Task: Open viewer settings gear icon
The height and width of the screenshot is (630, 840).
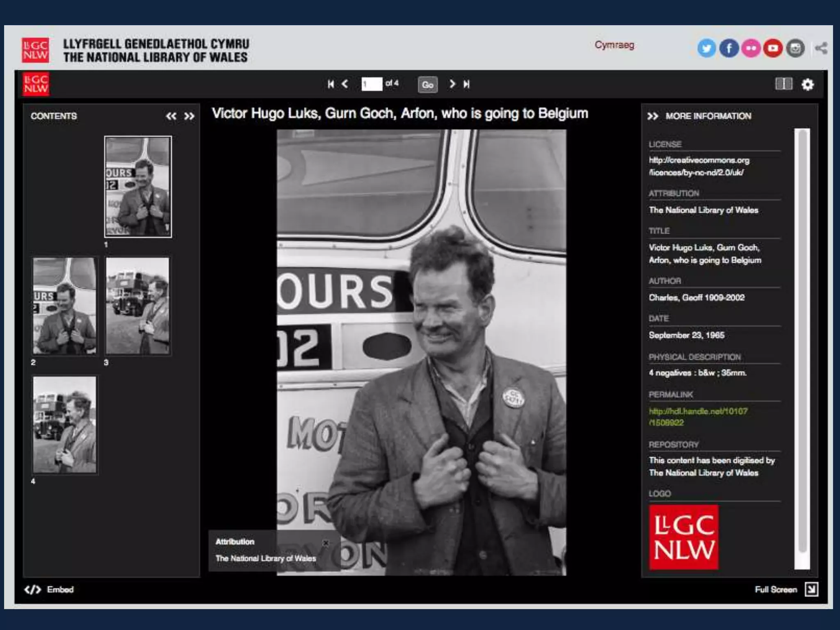Action: coord(808,84)
